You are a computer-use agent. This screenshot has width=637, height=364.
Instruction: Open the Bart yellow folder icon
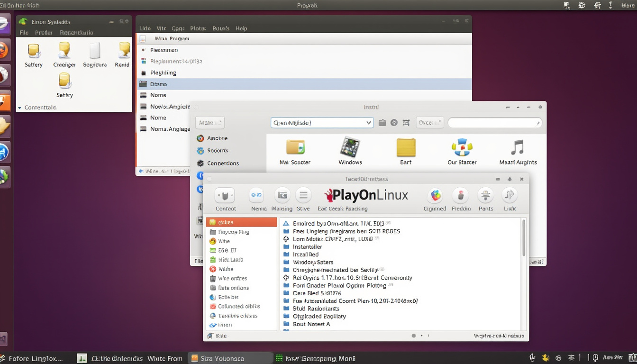tap(406, 147)
